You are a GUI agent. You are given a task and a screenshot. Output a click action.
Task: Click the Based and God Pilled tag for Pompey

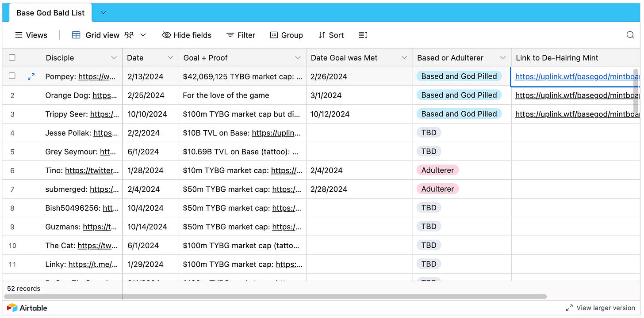(459, 76)
